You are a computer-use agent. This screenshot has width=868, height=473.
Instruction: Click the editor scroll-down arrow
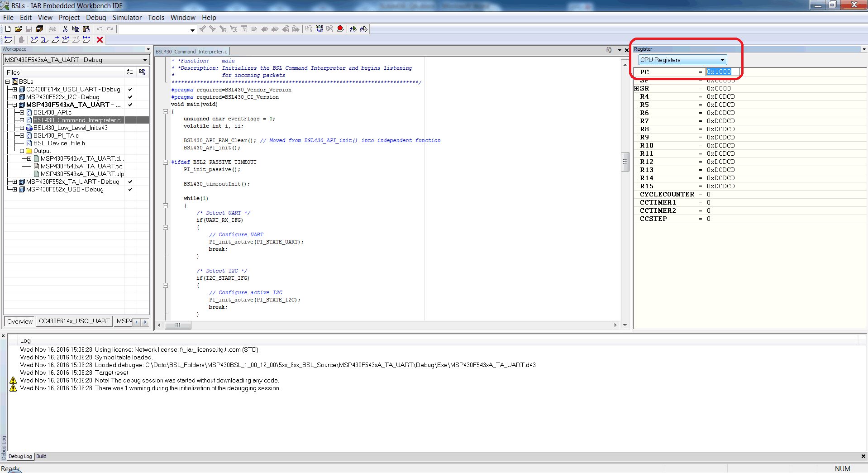pos(625,325)
